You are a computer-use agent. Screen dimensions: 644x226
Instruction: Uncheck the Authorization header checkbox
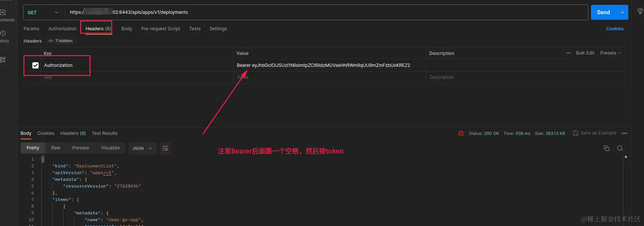coord(35,65)
